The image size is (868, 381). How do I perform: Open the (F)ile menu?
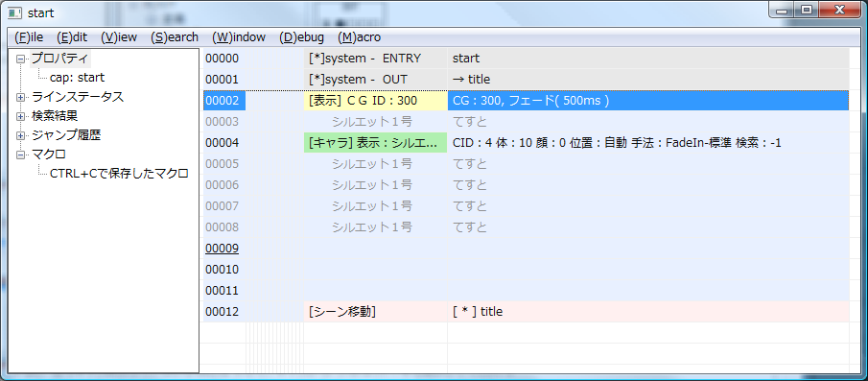coord(29,37)
